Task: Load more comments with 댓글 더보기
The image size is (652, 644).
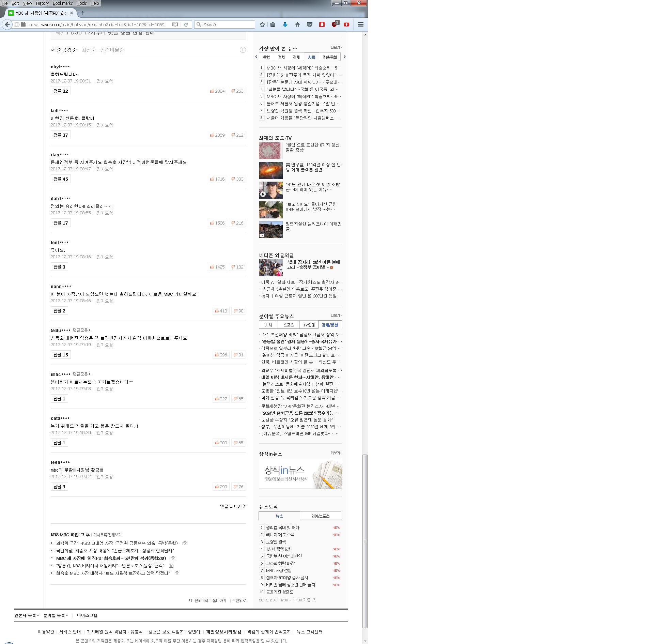Action: click(233, 506)
